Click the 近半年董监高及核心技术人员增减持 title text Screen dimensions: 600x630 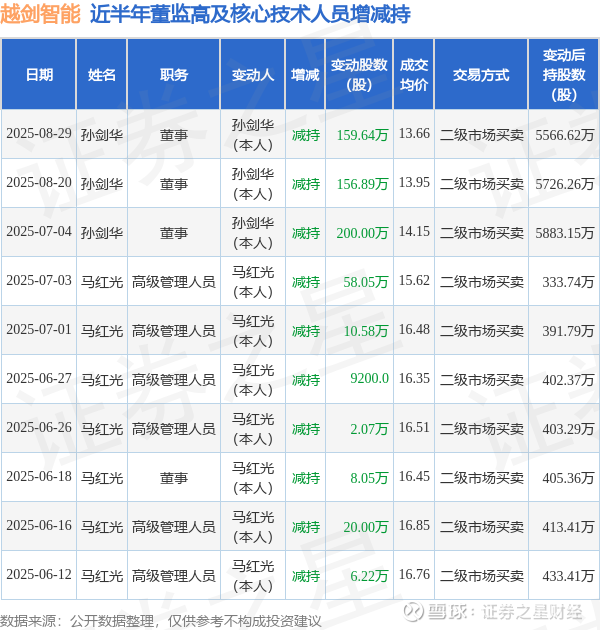pos(250,14)
